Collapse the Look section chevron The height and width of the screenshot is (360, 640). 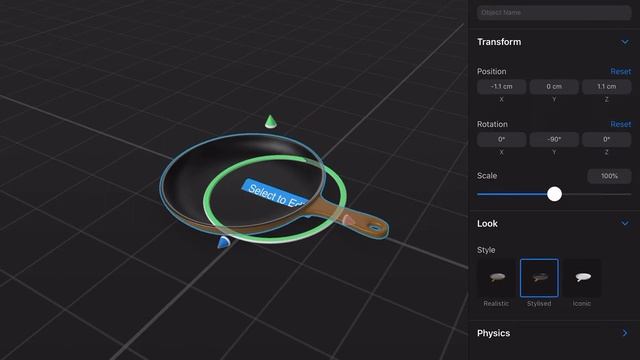coord(624,224)
